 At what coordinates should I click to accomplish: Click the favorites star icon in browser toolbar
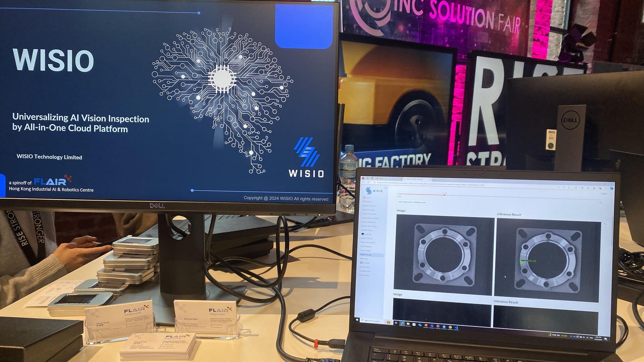click(569, 188)
